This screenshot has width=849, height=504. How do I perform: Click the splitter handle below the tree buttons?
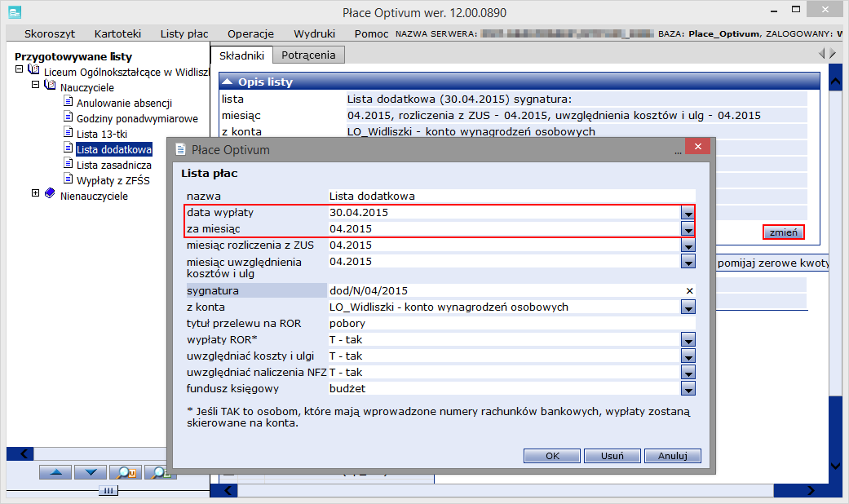tap(108, 490)
